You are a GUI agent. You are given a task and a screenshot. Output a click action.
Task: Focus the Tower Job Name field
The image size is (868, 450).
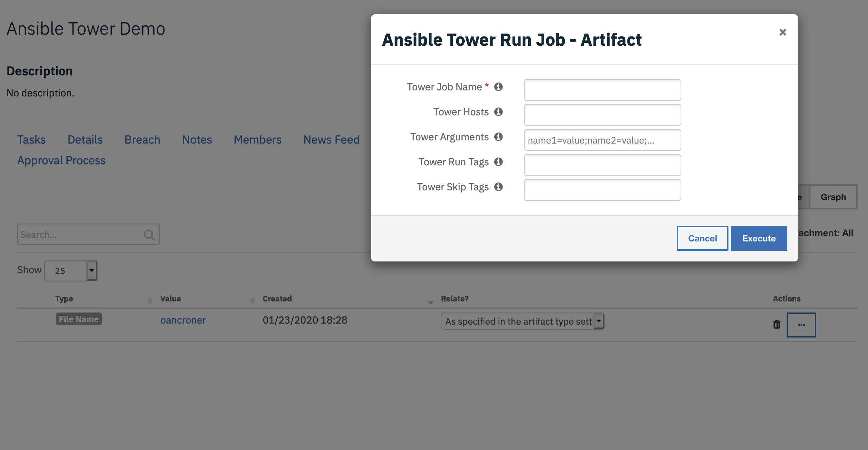(602, 90)
